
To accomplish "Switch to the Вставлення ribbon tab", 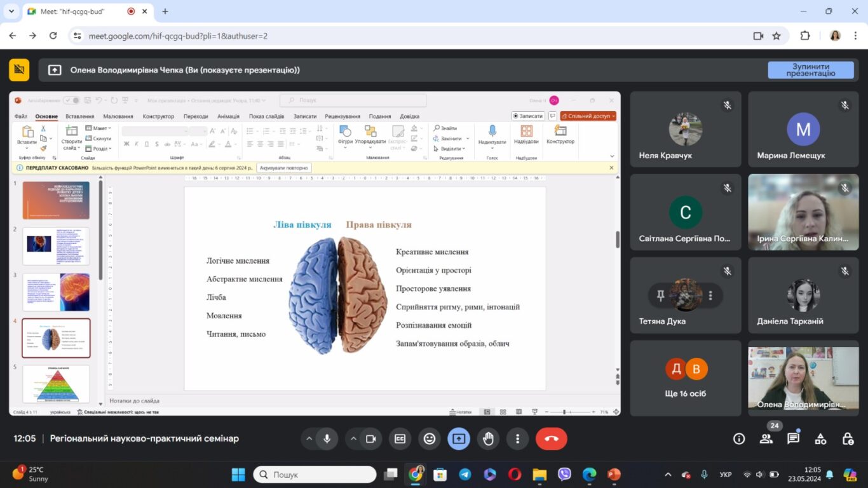I will [x=79, y=116].
